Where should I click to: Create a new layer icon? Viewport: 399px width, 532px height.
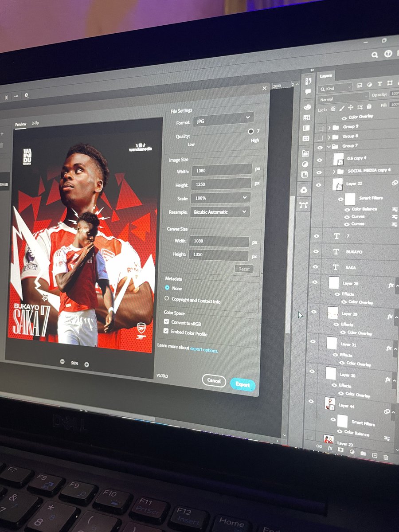[375, 455]
